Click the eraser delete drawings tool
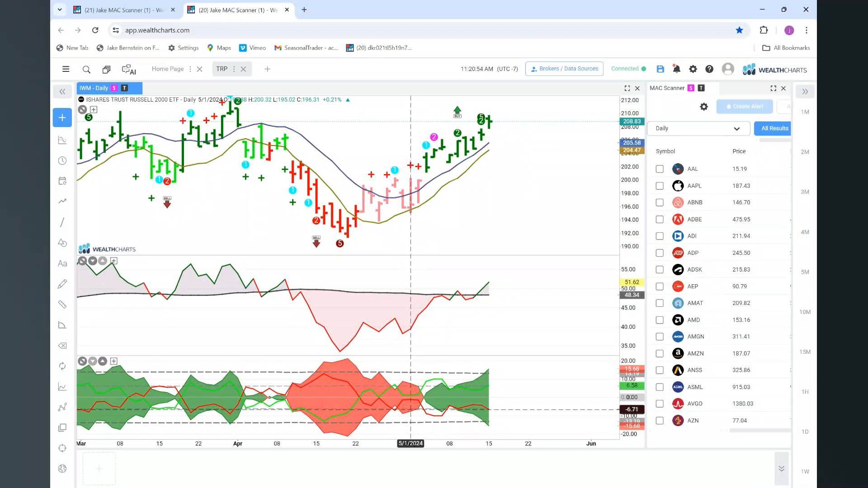 [62, 346]
